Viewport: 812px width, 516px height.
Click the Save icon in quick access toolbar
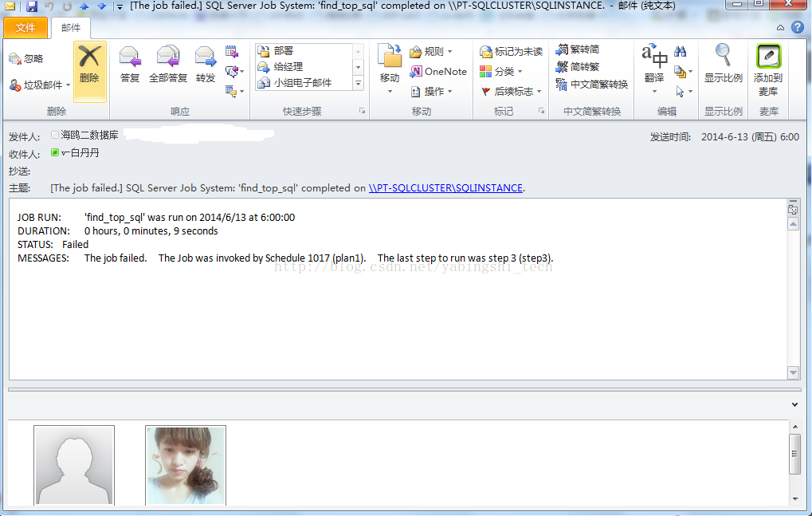[32, 6]
